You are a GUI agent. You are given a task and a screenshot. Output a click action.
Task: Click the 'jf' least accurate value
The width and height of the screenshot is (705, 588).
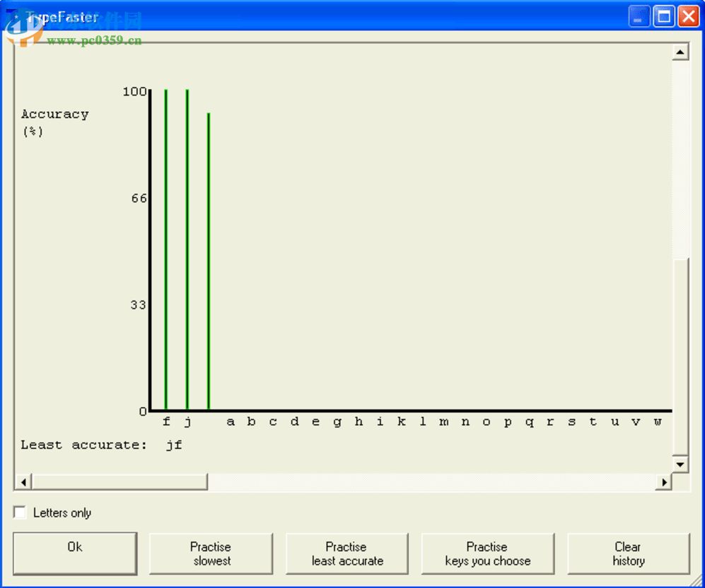click(x=174, y=445)
